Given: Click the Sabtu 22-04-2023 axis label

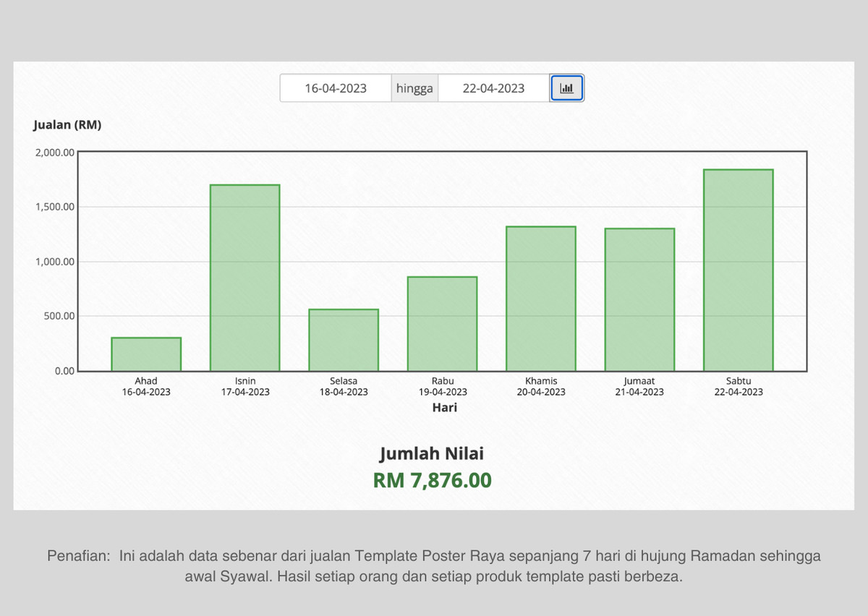Looking at the screenshot, I should click(x=738, y=386).
